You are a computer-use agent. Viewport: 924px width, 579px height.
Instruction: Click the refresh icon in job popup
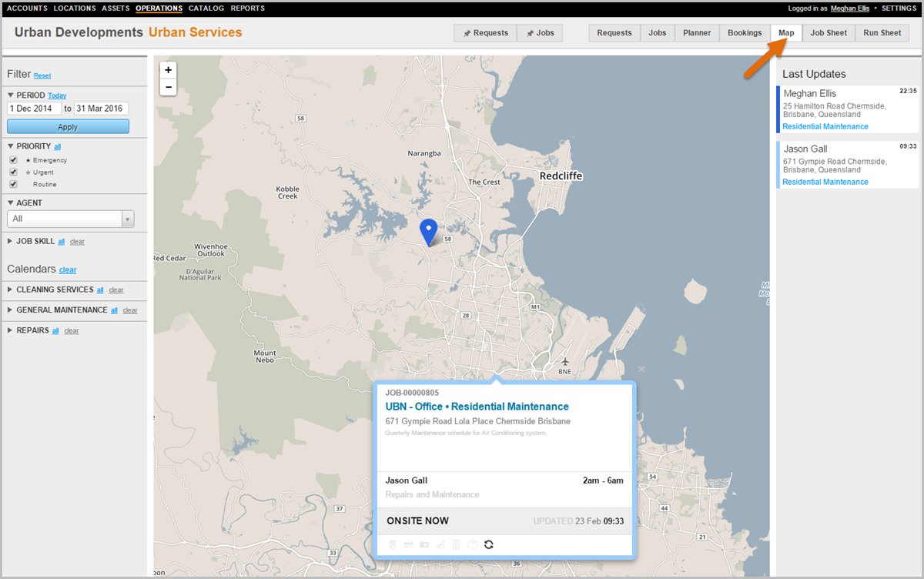488,545
